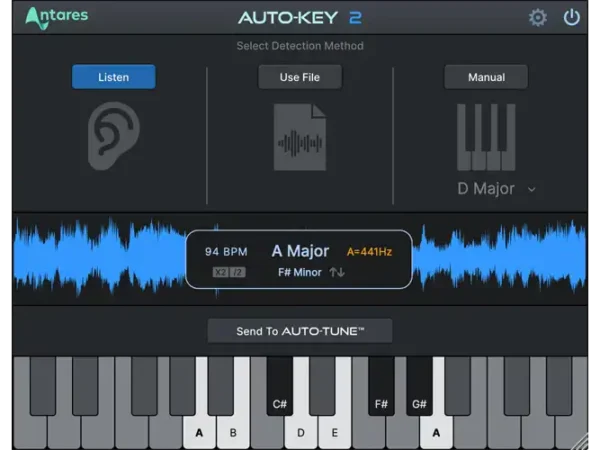
Task: Click the highlighted lower A piano key
Action: 199,433
